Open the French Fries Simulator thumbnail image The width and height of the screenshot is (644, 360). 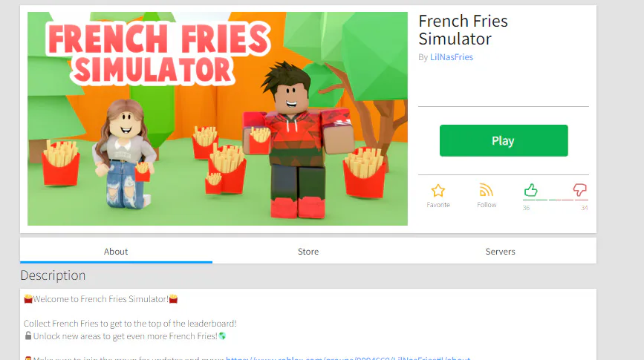coord(218,119)
